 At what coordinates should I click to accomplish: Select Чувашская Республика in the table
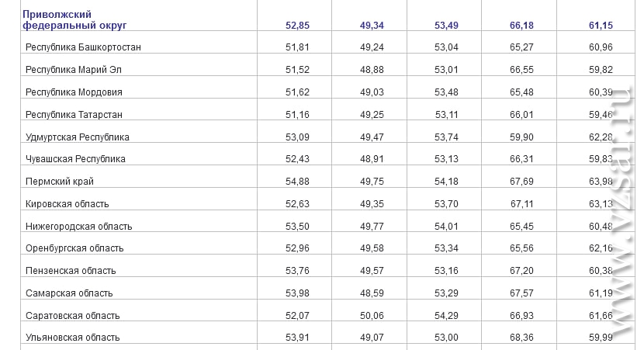tap(75, 159)
